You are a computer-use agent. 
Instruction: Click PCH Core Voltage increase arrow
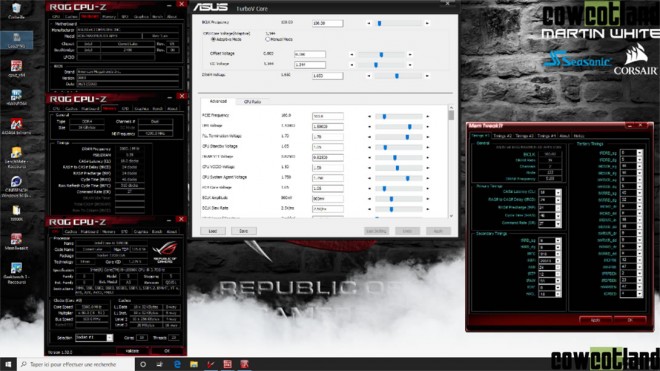pos(428,189)
